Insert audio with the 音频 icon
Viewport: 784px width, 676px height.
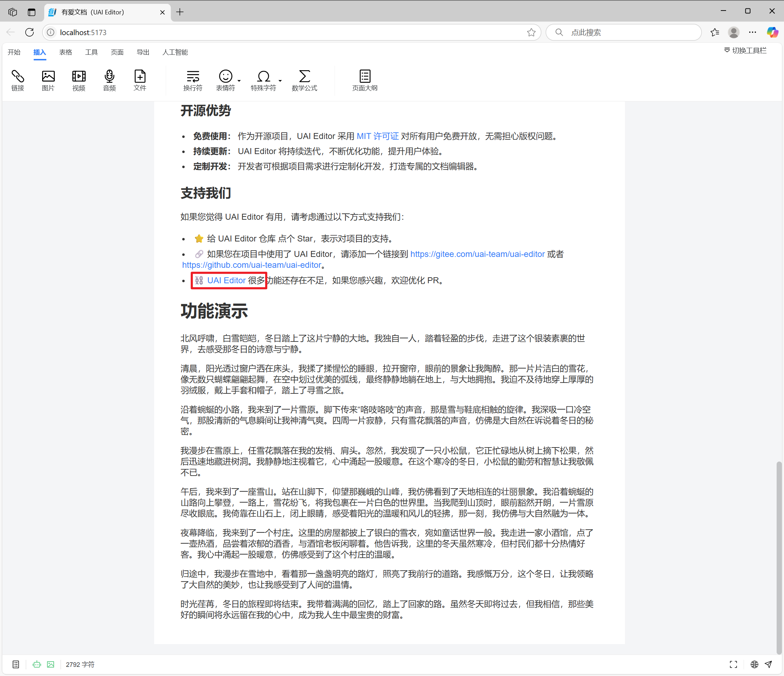pyautogui.click(x=109, y=80)
